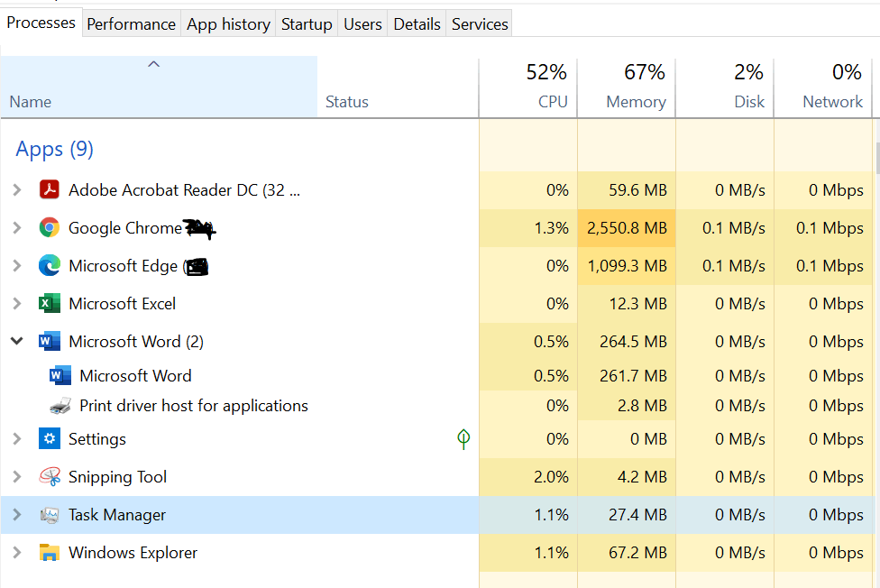Click the Task Manager process icon
The image size is (880, 588).
point(50,515)
